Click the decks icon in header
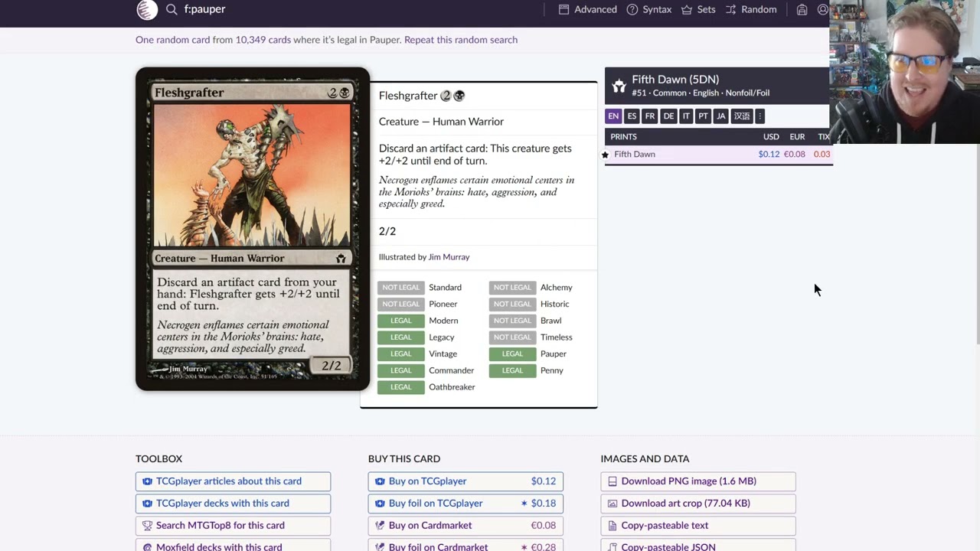 click(x=802, y=9)
